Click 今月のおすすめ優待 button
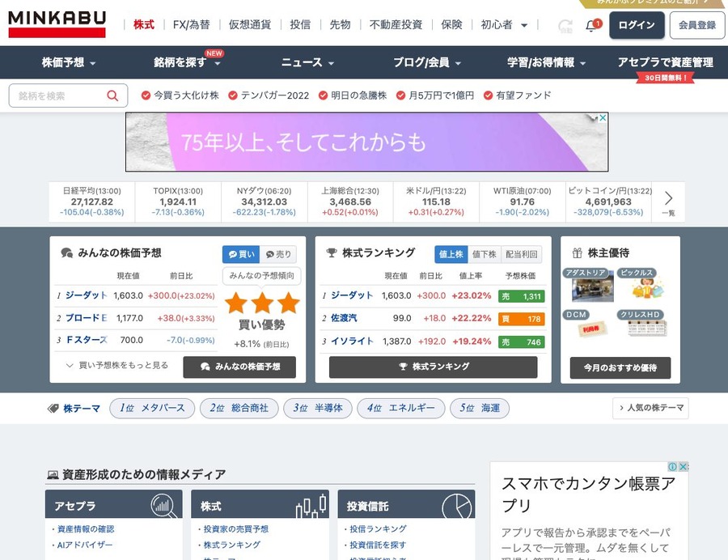728x560 pixels. click(620, 367)
